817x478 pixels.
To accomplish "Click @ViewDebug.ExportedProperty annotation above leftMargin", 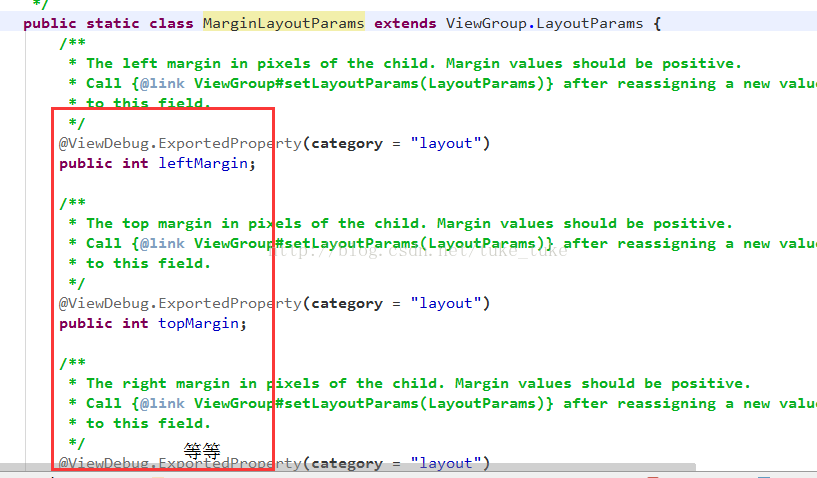I will point(180,143).
